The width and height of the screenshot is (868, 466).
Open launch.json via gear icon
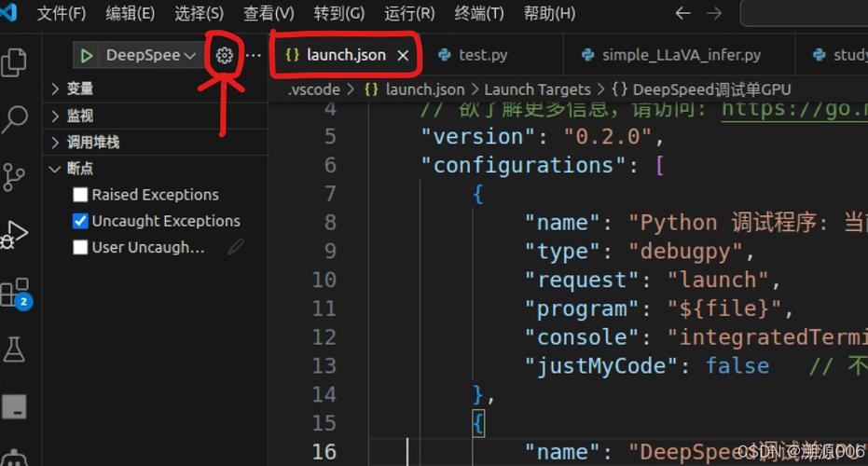point(224,55)
